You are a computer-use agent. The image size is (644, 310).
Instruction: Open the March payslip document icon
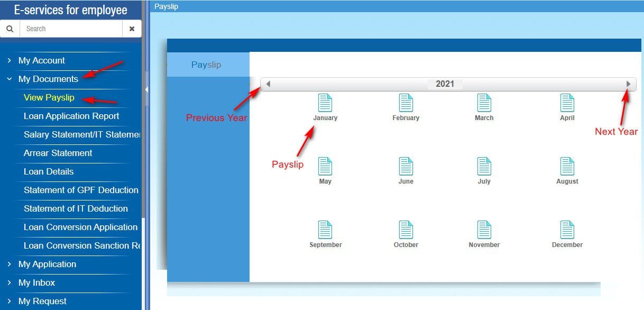(484, 103)
